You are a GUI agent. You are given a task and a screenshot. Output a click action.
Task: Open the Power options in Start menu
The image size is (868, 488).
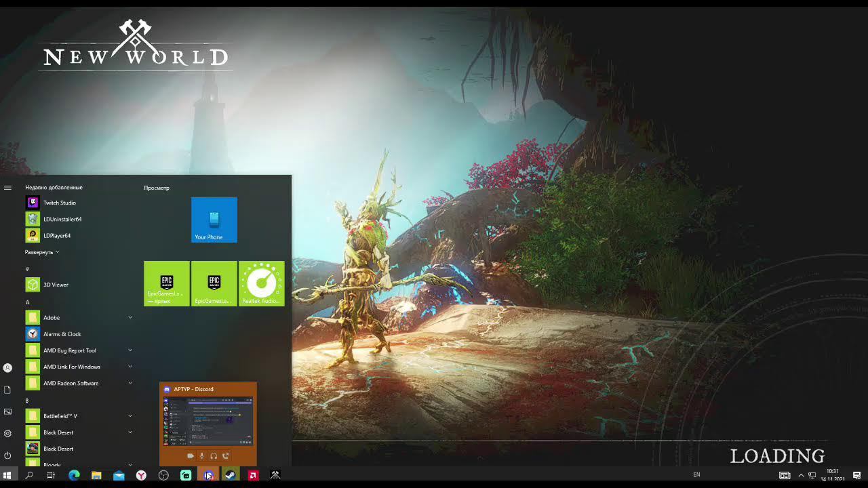pos(7,455)
